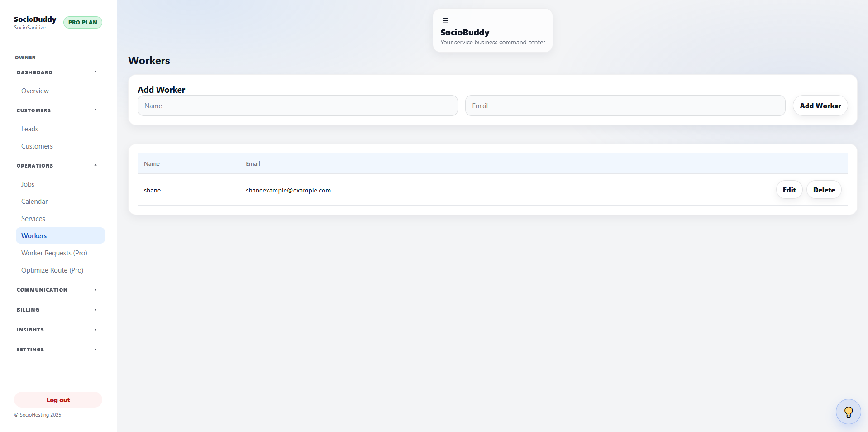
Task: Expand the Communication section
Action: pos(57,290)
